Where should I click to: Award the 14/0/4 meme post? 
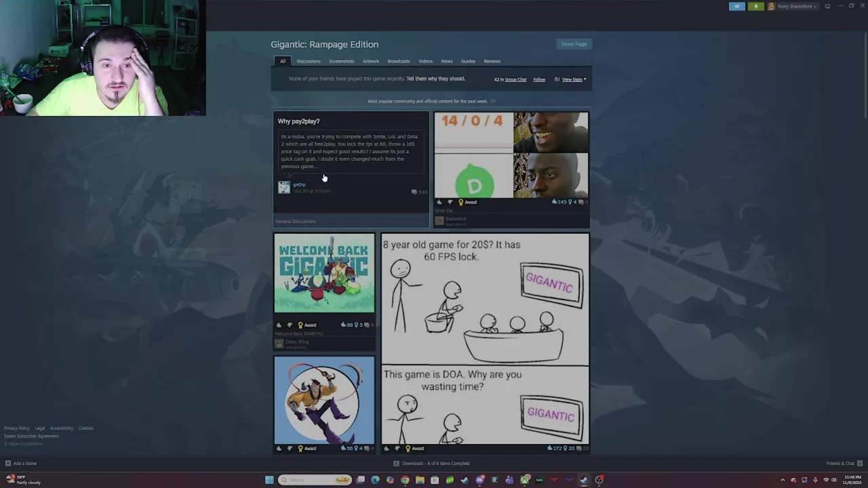coord(467,202)
